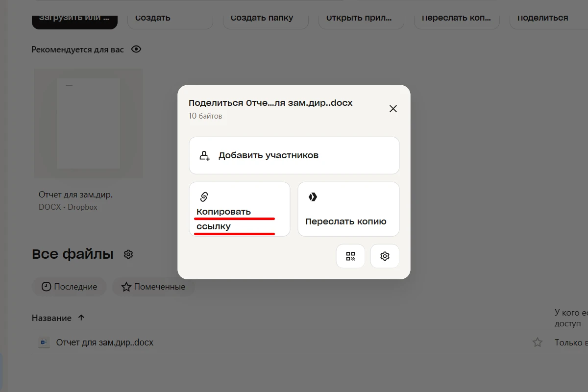The height and width of the screenshot is (392, 588).
Task: Sort by Название column arrow
Action: (81, 318)
